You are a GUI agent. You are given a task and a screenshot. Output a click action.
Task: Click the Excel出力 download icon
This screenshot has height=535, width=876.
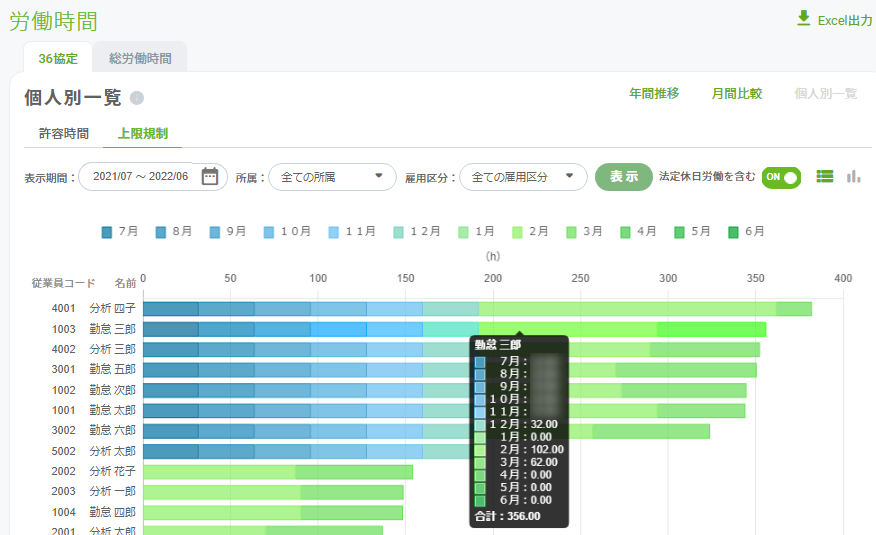[803, 18]
